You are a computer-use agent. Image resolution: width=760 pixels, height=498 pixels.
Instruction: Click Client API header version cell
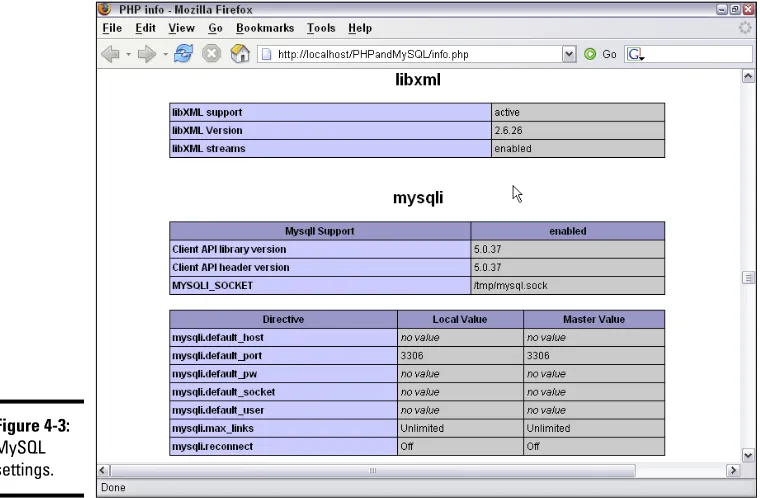tap(320, 267)
